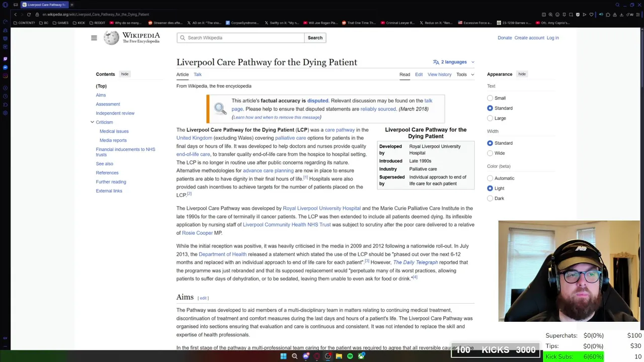The width and height of the screenshot is (644, 362).
Task: Select Standard width option
Action: 490,143
